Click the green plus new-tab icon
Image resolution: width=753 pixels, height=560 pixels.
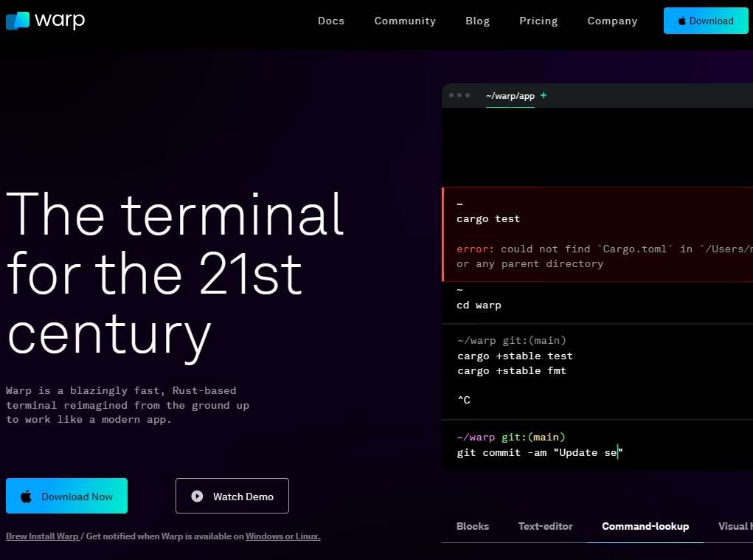click(x=544, y=95)
